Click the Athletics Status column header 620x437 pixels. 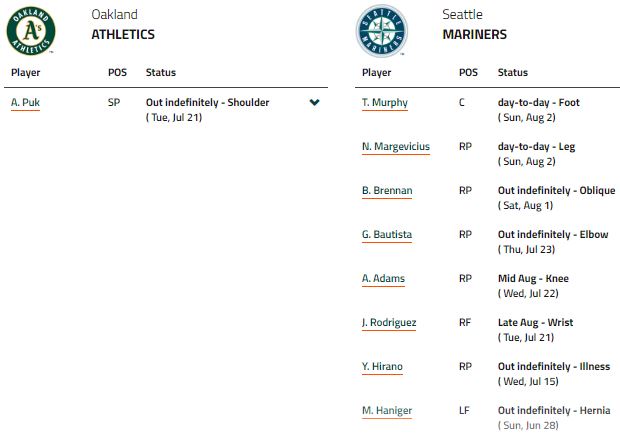click(161, 73)
